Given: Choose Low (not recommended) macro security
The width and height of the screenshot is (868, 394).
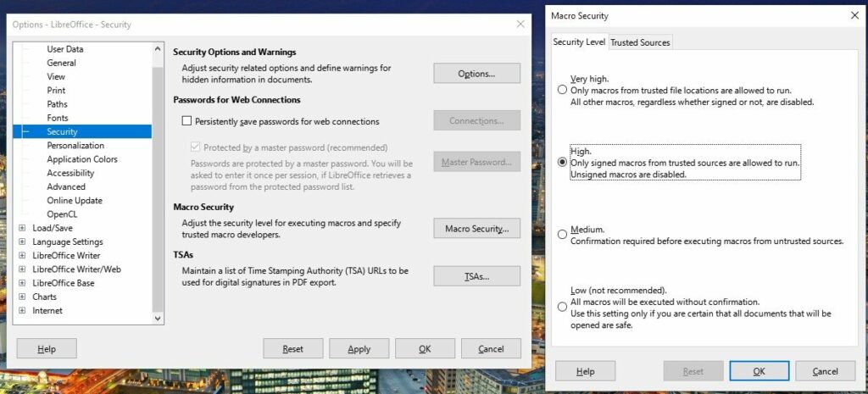Looking at the screenshot, I should pos(563,307).
